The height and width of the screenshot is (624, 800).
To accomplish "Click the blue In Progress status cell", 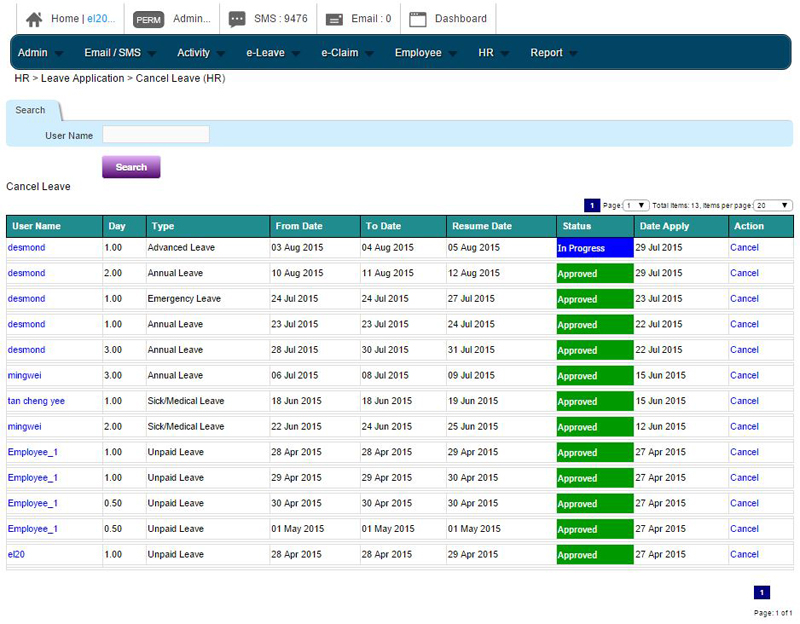I will click(x=595, y=247).
